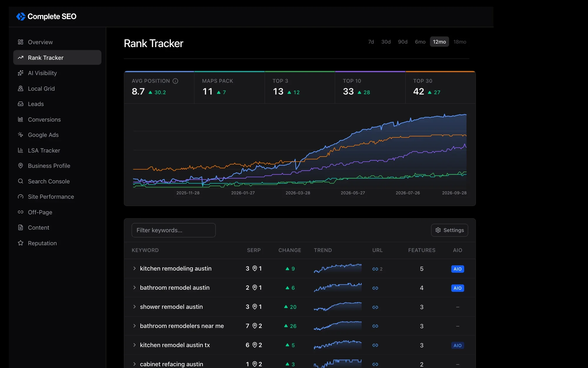Screen dimensions: 588x368
Task: Select the Top 3 metric tab
Action: [x=300, y=87]
